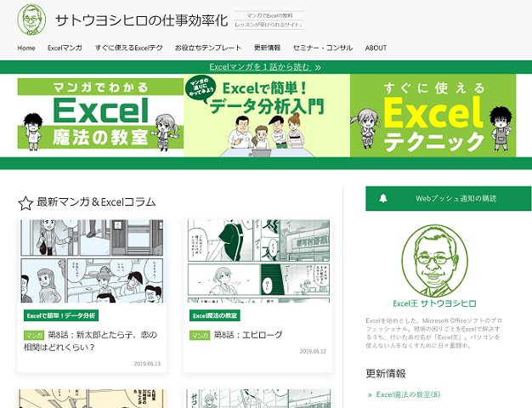Click date 2019.06.13 on first card

(147, 364)
